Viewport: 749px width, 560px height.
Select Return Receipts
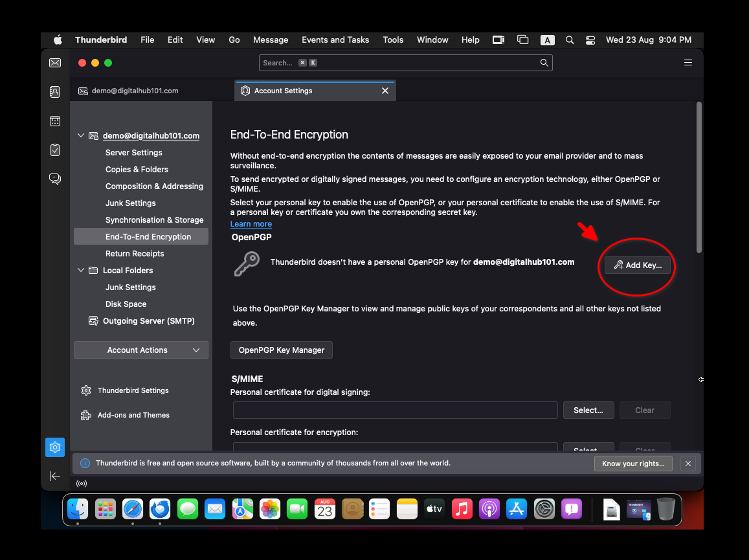point(135,254)
